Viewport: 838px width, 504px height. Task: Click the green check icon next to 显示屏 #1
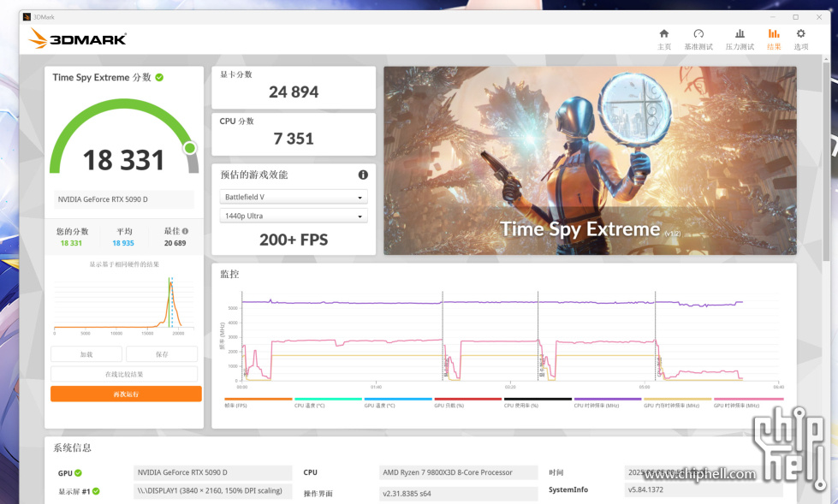point(96,491)
